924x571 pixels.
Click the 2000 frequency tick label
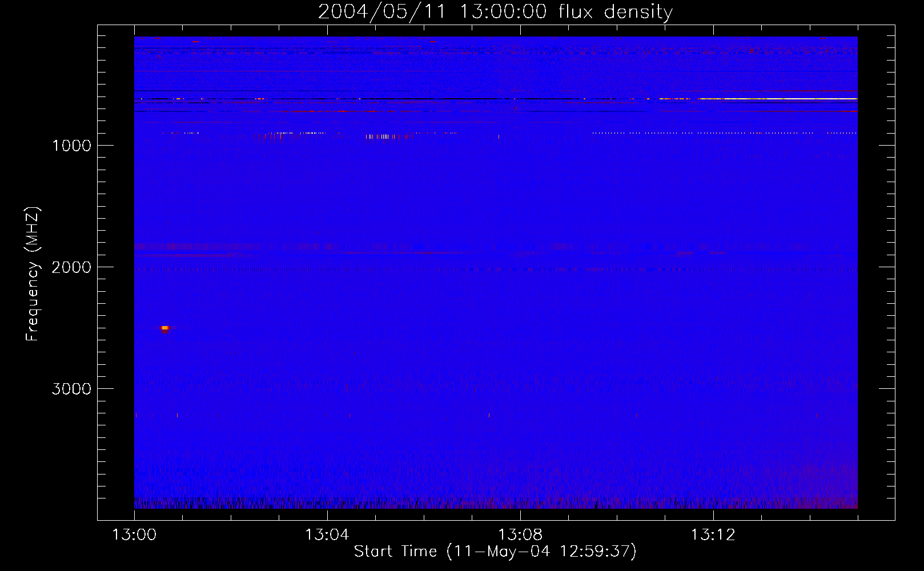71,267
